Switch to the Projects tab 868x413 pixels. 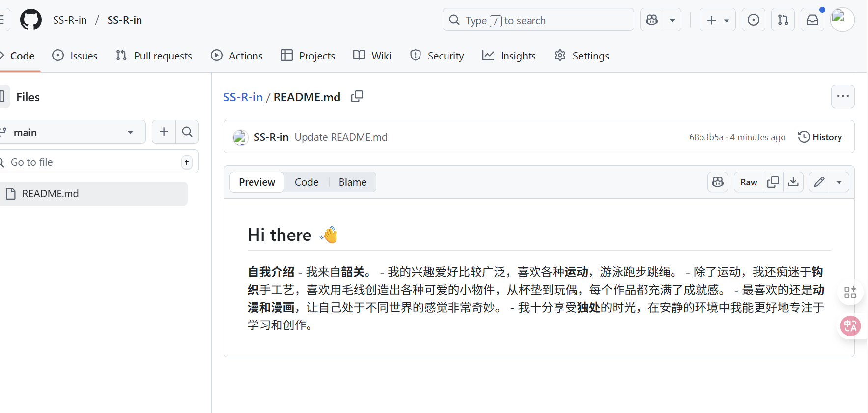click(x=308, y=56)
